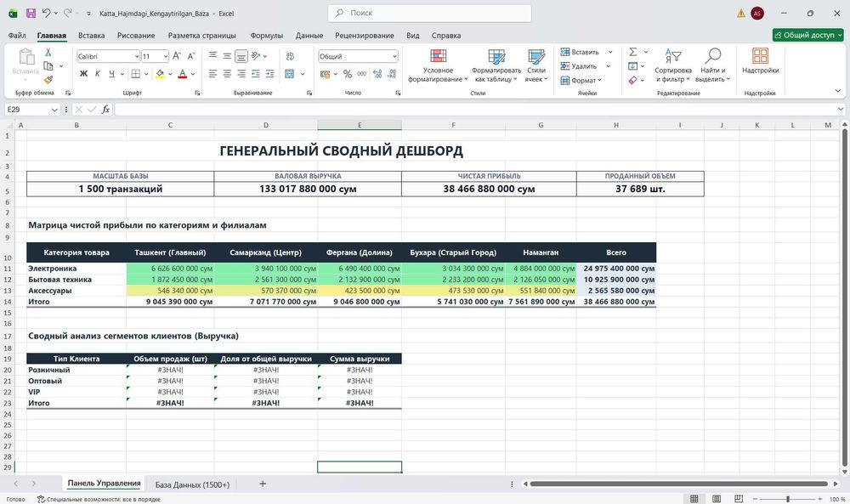
Task: Click the Поиск search box
Action: tap(429, 13)
